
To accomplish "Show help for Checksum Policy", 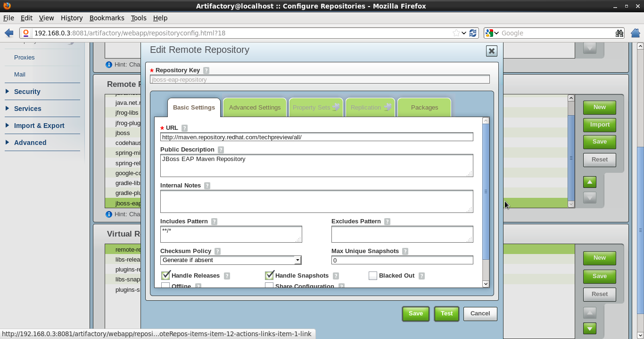I will (x=217, y=251).
